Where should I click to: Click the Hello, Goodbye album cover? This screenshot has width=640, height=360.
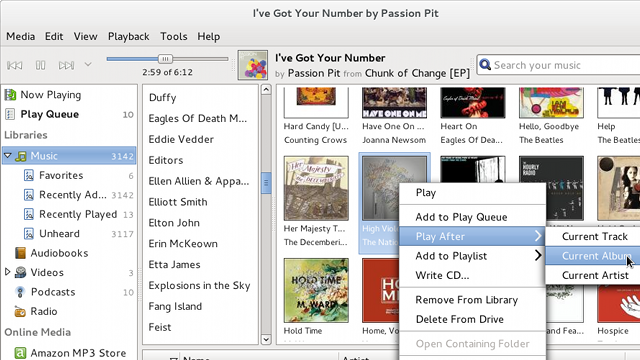coord(551,102)
